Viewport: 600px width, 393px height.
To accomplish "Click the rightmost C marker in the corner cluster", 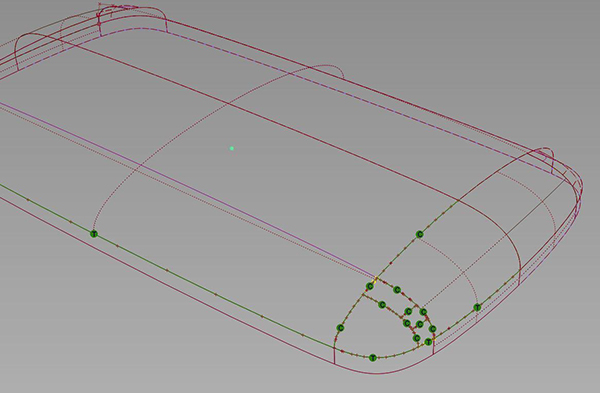I will pyautogui.click(x=432, y=329).
